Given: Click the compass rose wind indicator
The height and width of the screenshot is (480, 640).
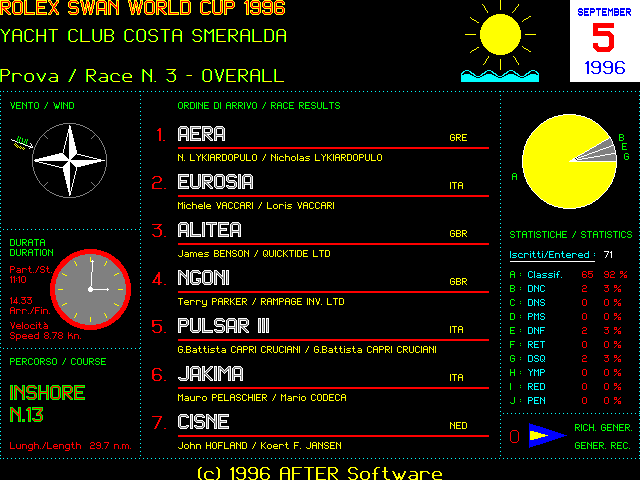Looking at the screenshot, I should click(69, 160).
